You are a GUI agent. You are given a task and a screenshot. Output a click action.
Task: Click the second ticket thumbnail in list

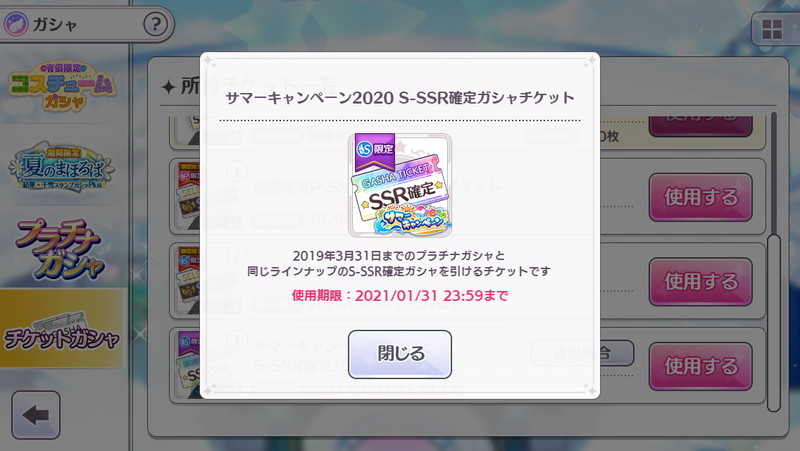coord(188,196)
